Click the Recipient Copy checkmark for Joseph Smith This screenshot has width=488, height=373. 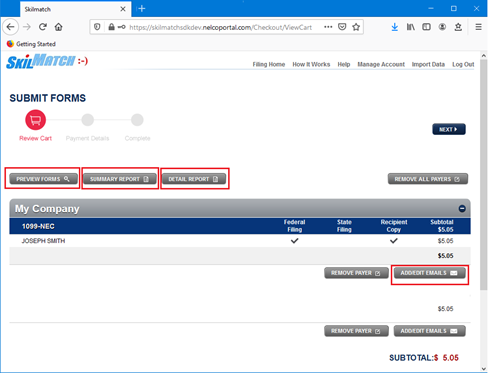coord(394,241)
